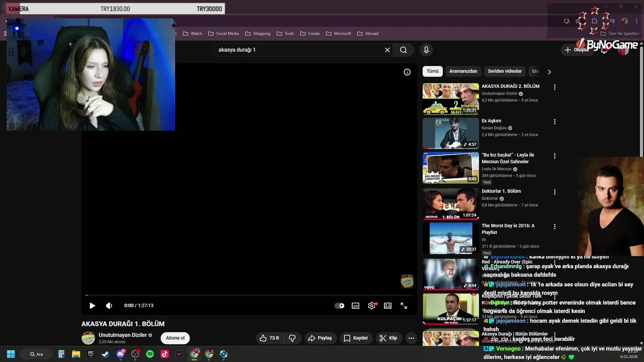The height and width of the screenshot is (362, 644).
Task: Open Discord from the taskbar
Action: coord(120,354)
